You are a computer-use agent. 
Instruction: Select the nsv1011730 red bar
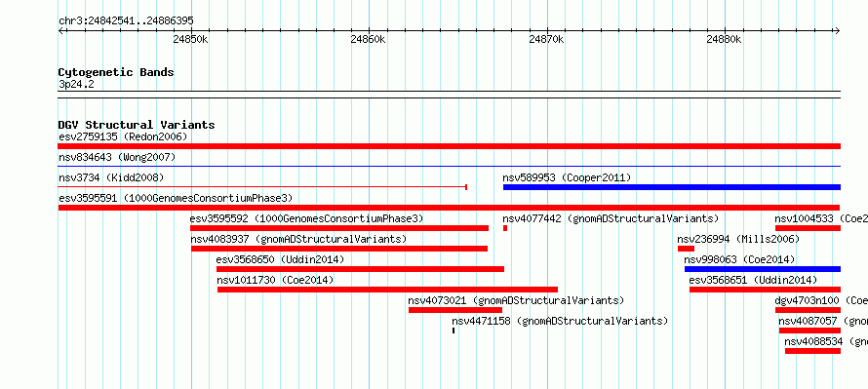pyautogui.click(x=387, y=290)
